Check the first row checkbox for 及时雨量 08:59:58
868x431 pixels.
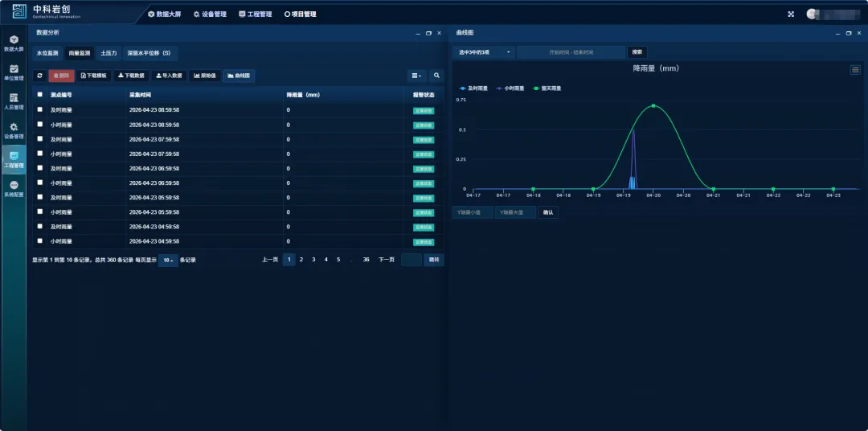(x=40, y=109)
